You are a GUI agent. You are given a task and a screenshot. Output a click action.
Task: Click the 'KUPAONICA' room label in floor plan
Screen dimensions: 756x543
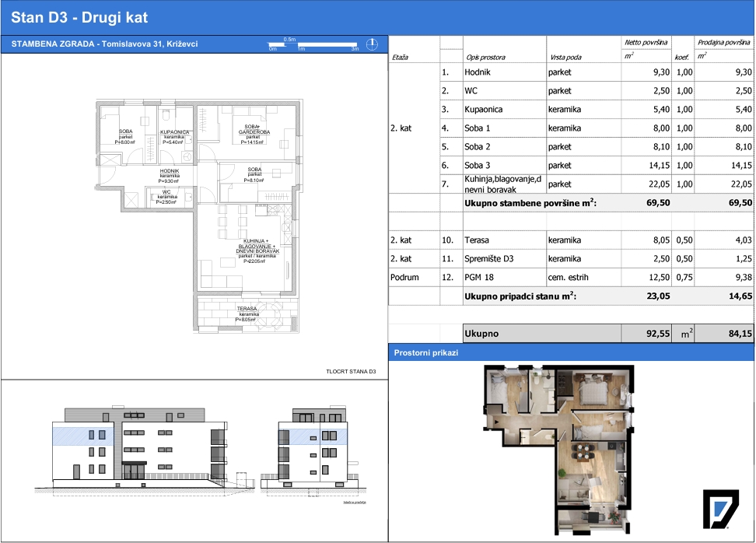pos(174,131)
